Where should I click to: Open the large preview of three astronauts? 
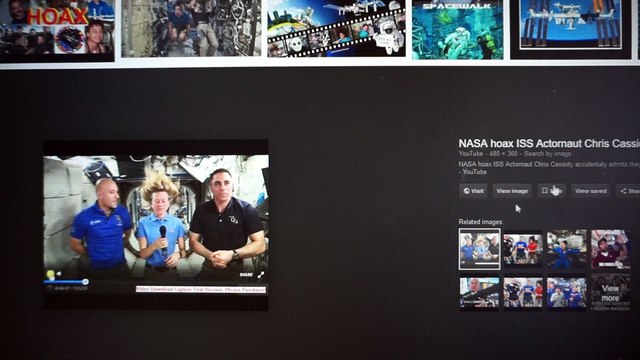tap(156, 225)
